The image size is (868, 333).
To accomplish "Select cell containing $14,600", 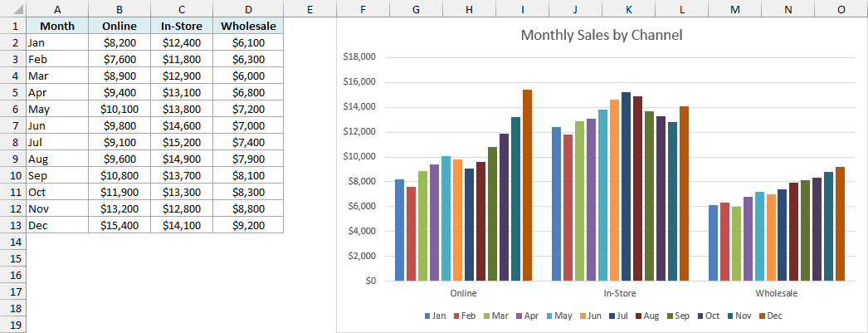I will (181, 125).
